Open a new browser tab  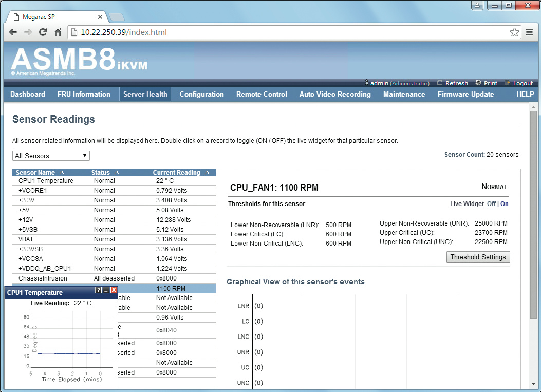pos(117,17)
